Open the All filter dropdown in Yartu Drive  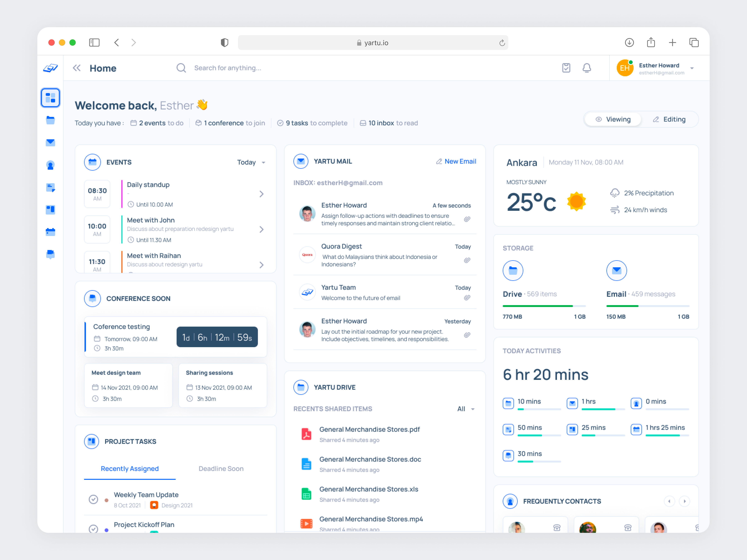pyautogui.click(x=466, y=409)
